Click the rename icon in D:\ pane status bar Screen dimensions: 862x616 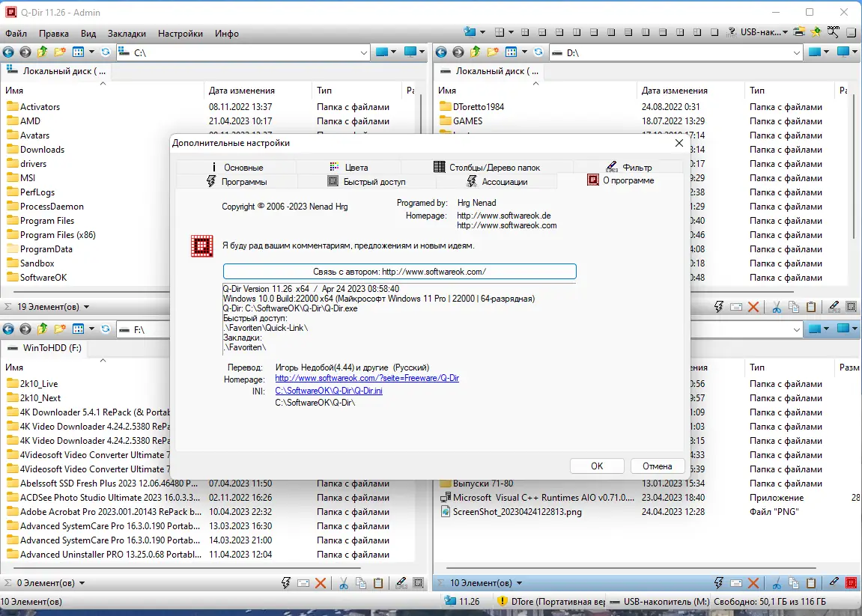pos(736,307)
